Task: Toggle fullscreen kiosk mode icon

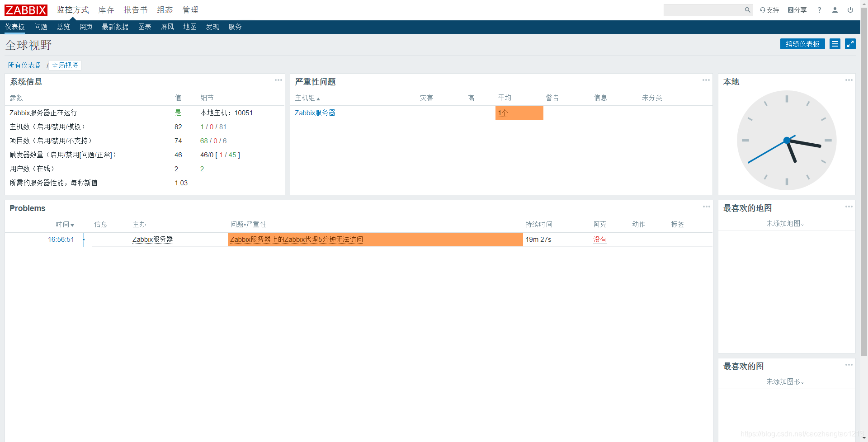Action: pyautogui.click(x=850, y=44)
